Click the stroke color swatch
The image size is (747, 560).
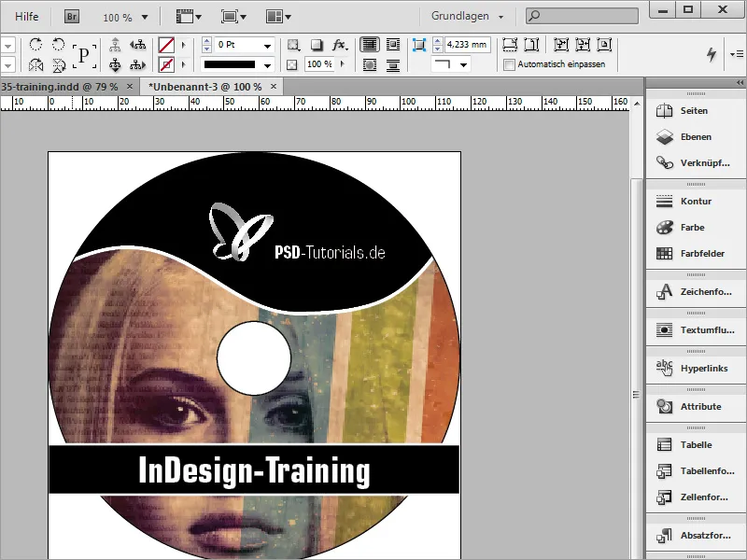coord(166,64)
